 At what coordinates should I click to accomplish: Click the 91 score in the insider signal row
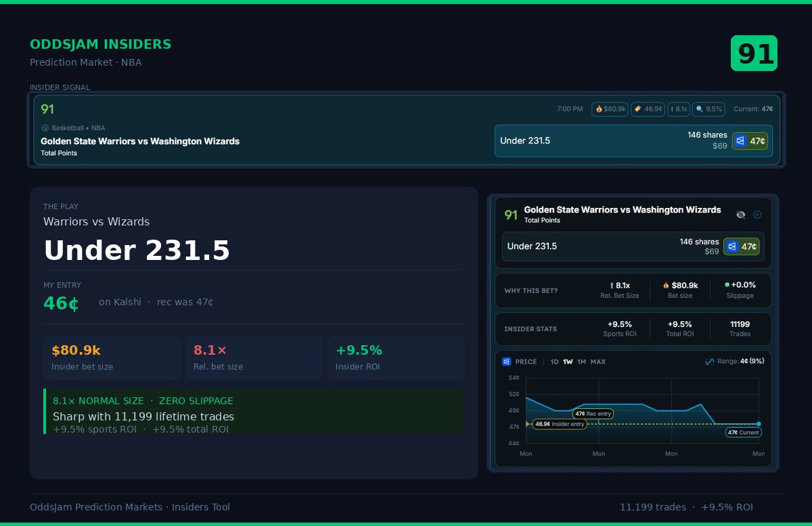[x=47, y=109]
